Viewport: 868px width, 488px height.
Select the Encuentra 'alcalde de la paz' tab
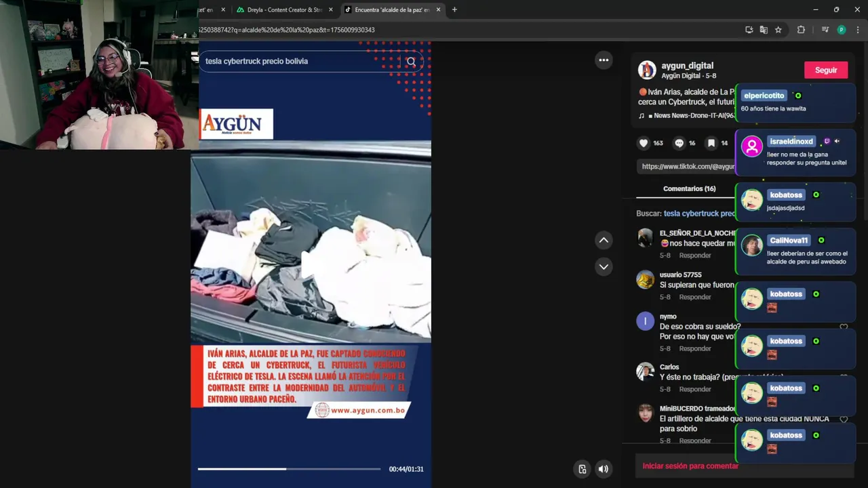click(392, 9)
